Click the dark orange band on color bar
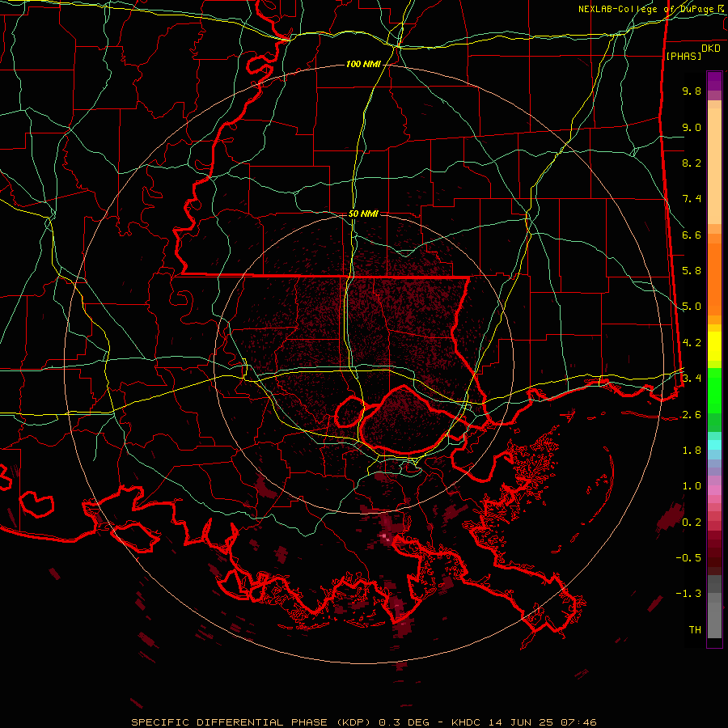 point(714,278)
